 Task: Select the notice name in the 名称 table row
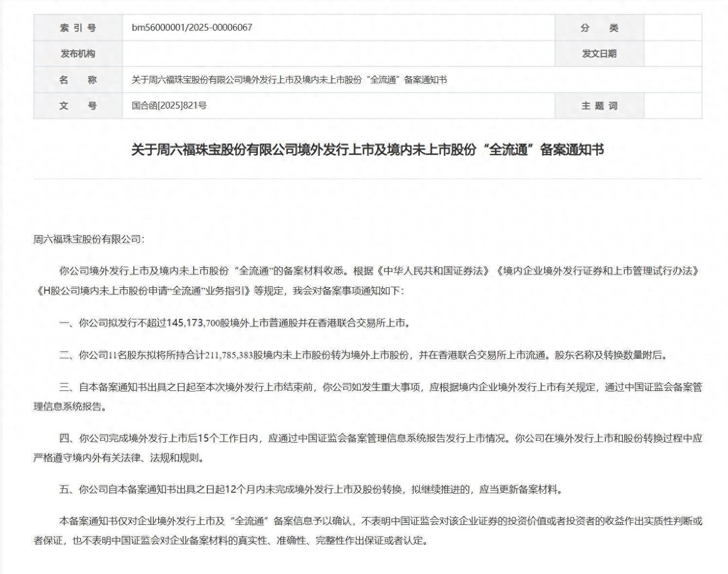(x=289, y=79)
